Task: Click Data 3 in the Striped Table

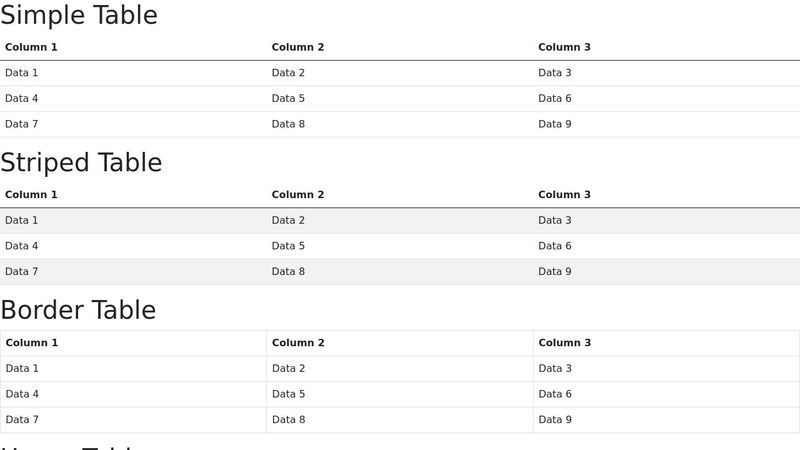Action: [x=555, y=220]
